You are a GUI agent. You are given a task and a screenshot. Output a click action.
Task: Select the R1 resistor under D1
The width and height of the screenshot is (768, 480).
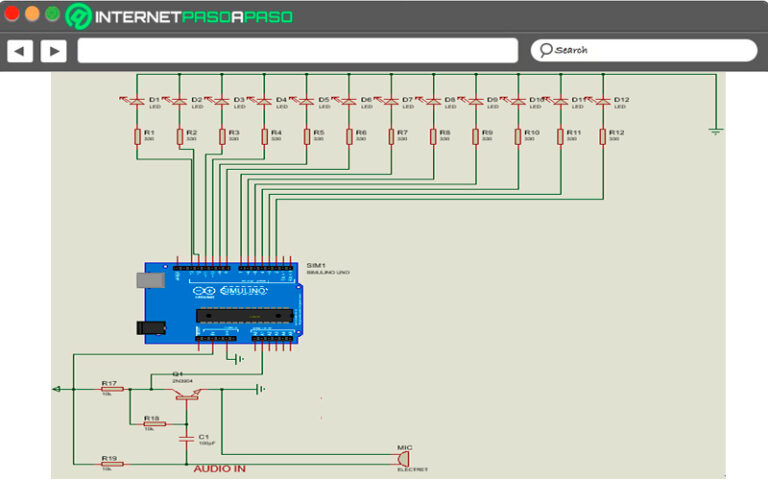click(138, 135)
